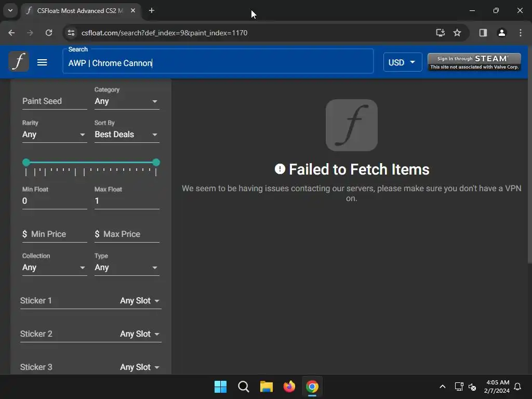Click the Search field with AWP | Chrome Cannon
This screenshot has width=532, height=399.
pyautogui.click(x=218, y=61)
